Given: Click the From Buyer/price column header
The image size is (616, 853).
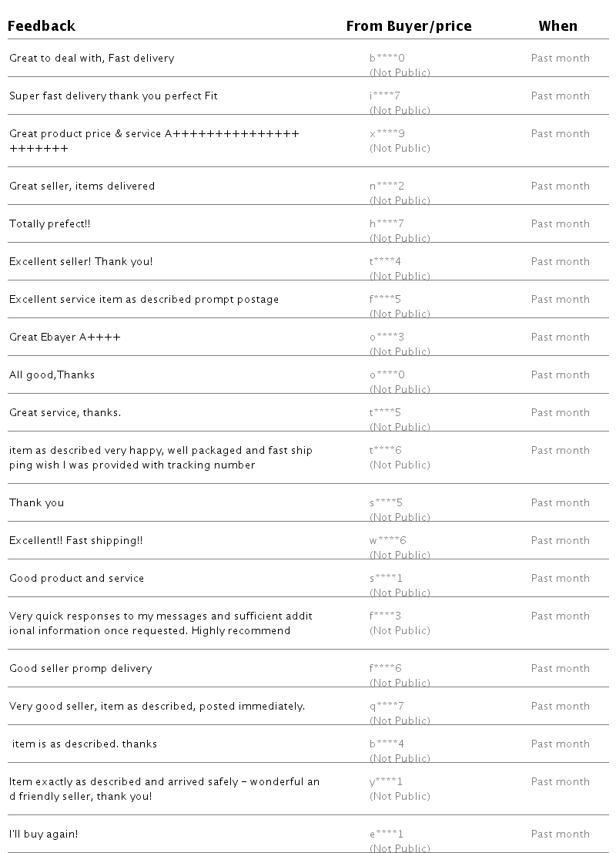Looking at the screenshot, I should tap(409, 26).
